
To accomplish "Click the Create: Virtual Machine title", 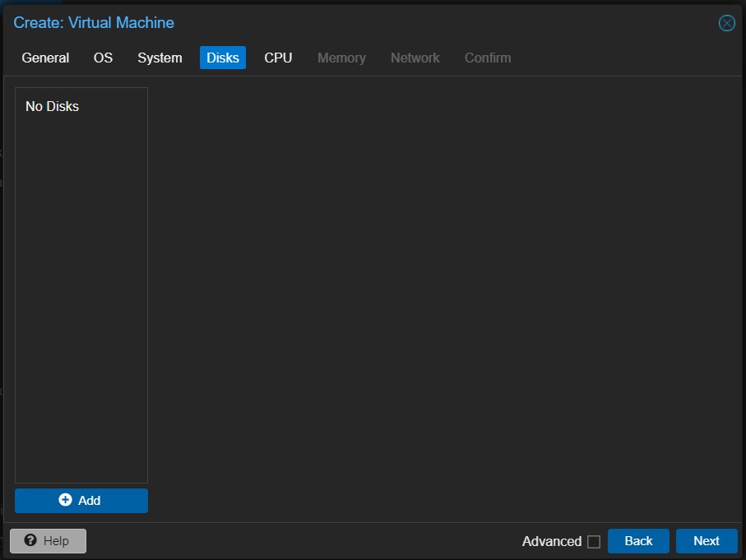I will (94, 23).
